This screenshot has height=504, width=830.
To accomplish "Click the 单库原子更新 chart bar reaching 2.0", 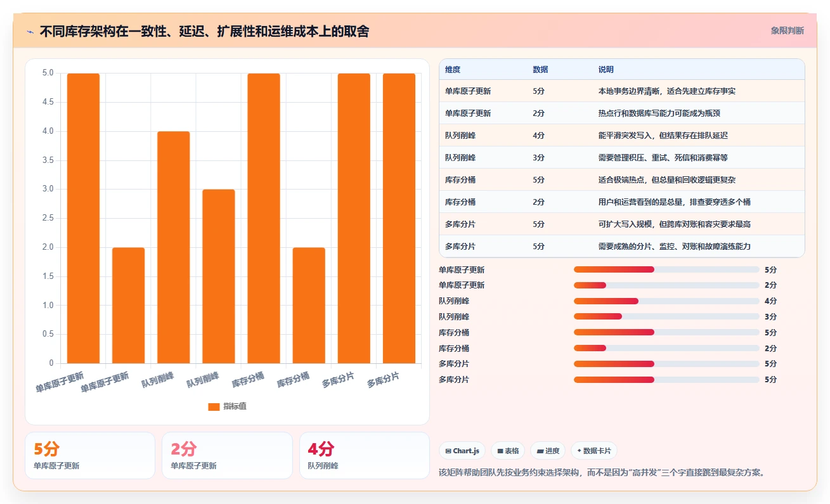I will point(129,306).
